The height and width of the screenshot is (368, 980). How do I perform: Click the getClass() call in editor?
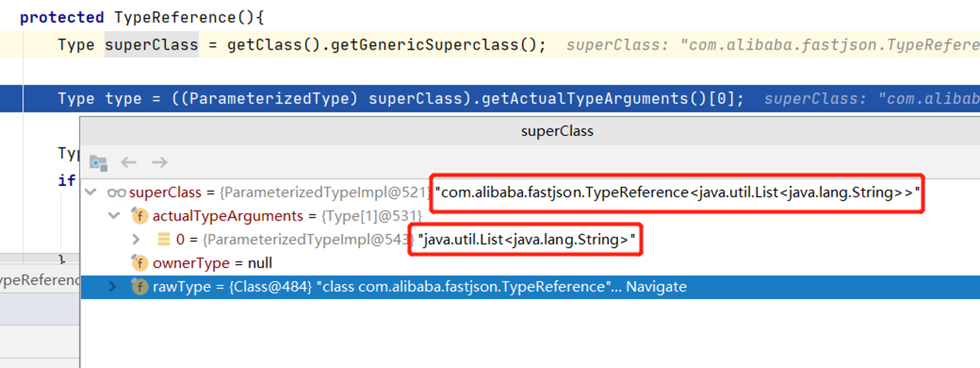click(273, 45)
